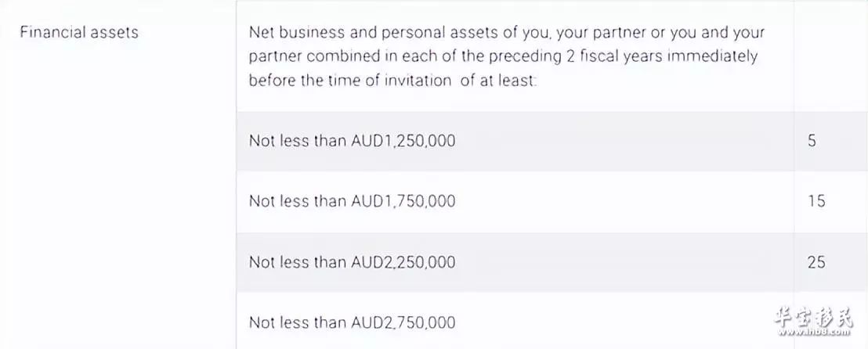The height and width of the screenshot is (349, 868).
Task: Click the 华宝移民 watermark logo
Action: point(812,316)
